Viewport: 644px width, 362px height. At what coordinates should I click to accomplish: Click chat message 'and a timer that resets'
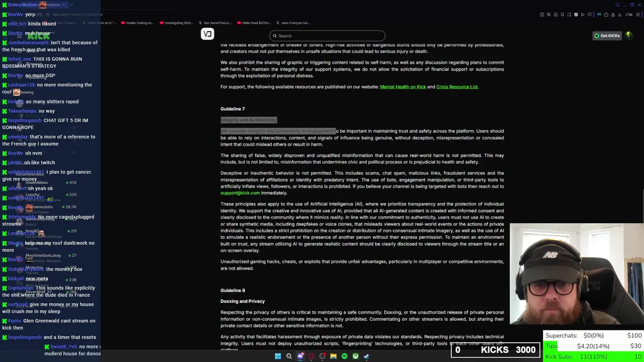click(69, 337)
